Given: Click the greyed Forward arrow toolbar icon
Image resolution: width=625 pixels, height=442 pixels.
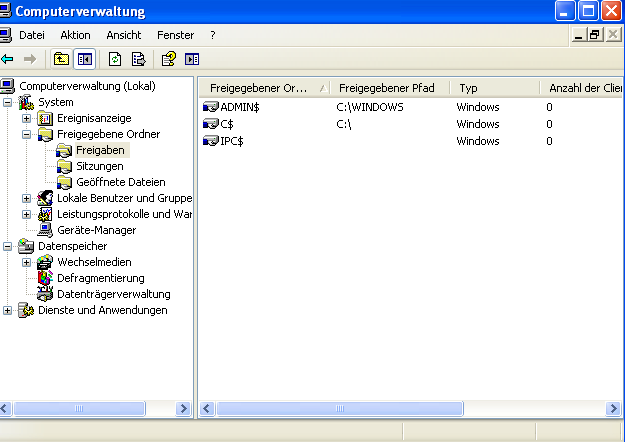Looking at the screenshot, I should pyautogui.click(x=30, y=59).
